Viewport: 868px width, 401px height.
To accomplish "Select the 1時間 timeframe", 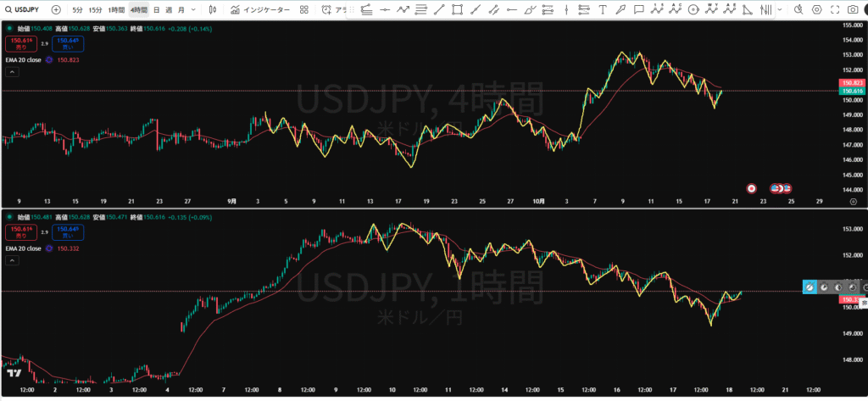I will (x=116, y=9).
